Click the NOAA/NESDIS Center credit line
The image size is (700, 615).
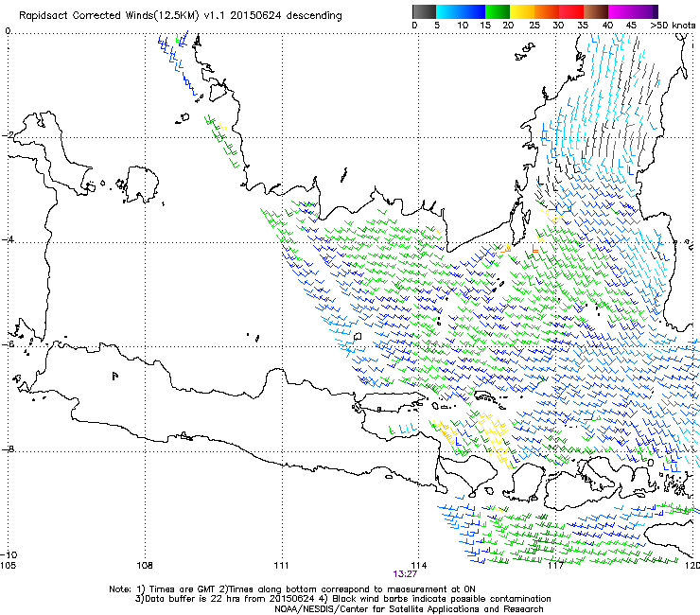click(x=409, y=609)
